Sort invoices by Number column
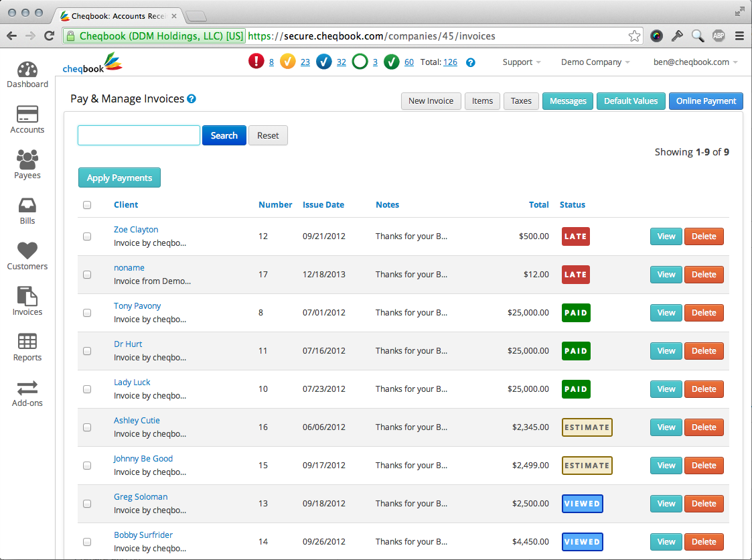Image resolution: width=752 pixels, height=560 pixels. click(275, 205)
